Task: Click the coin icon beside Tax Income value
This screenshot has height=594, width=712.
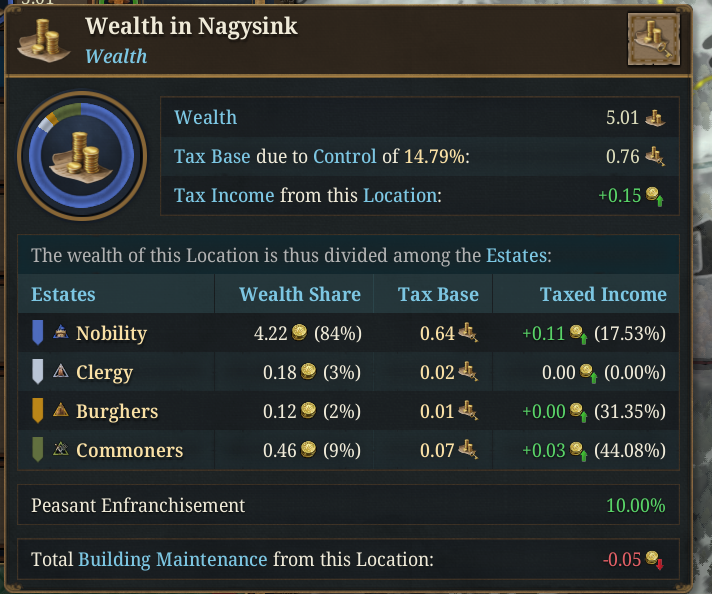Action: click(x=655, y=196)
